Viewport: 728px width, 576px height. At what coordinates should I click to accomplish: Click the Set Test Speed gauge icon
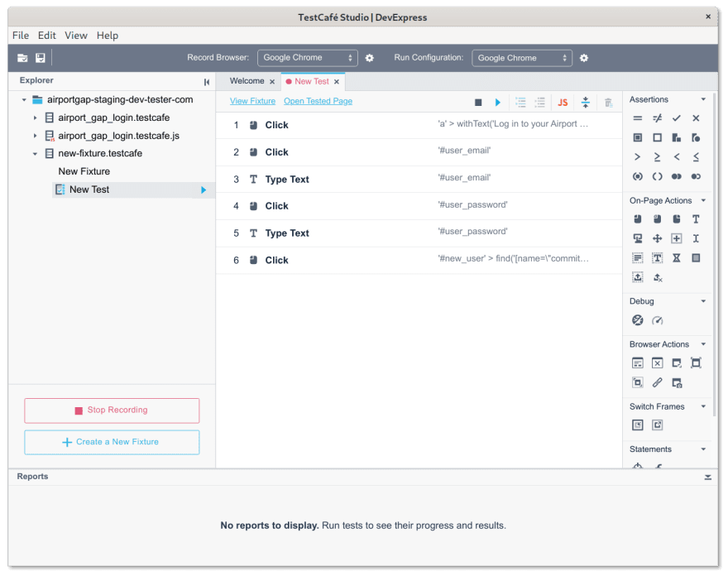[657, 320]
